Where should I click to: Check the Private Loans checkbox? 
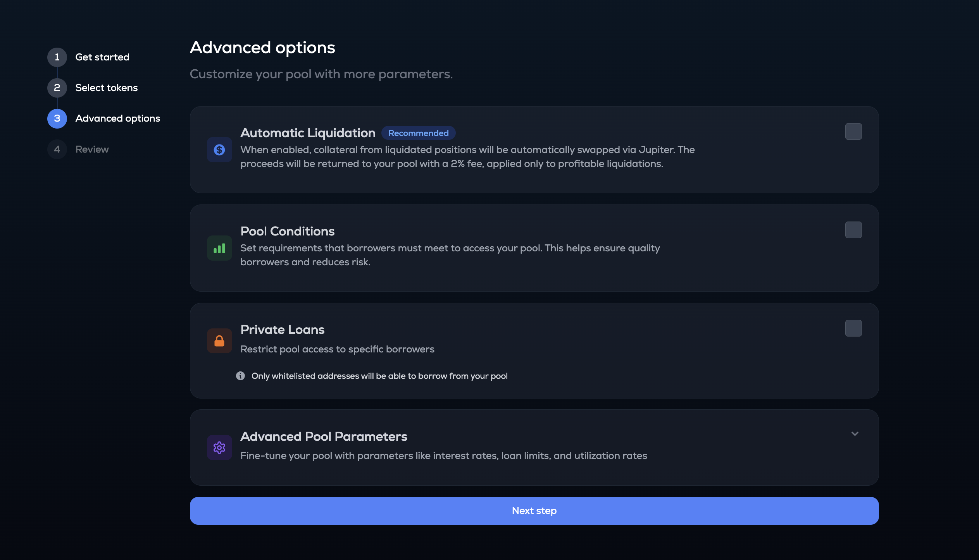(853, 328)
